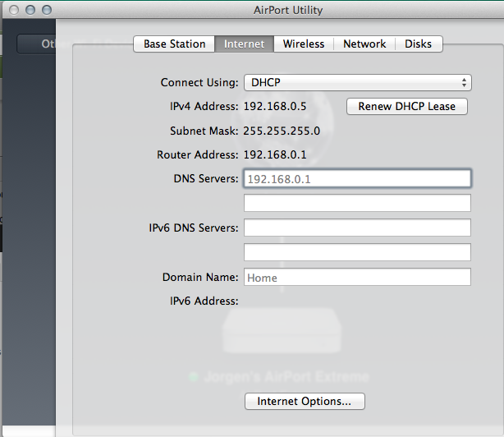The height and width of the screenshot is (437, 504).
Task: Click the Domain Name field
Action: tap(357, 277)
